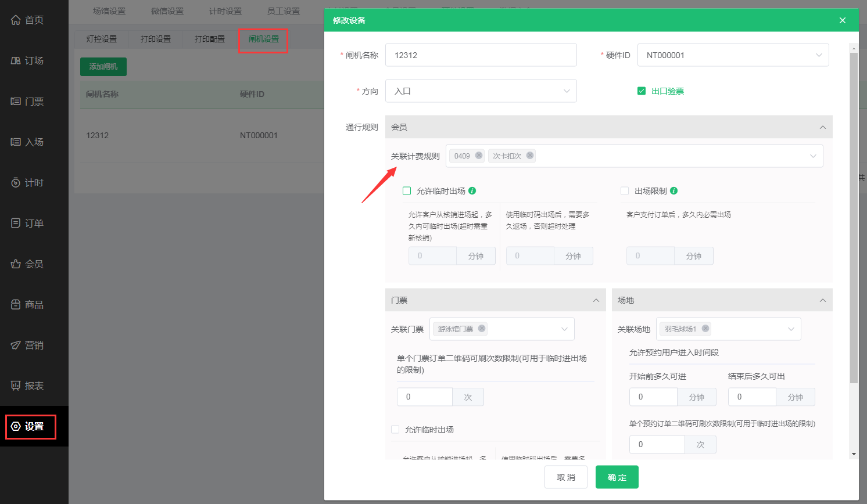Click the 计时 timer icon in the sidebar
Viewport: 867px width, 504px height.
[16, 182]
